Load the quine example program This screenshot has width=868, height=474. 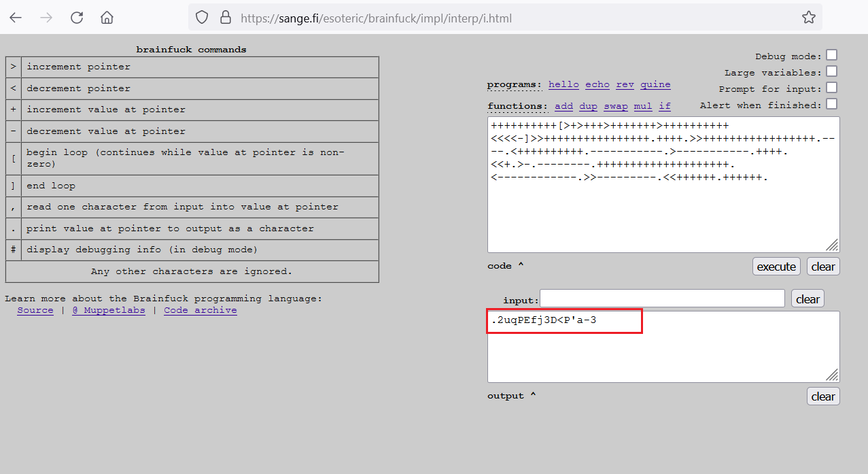pyautogui.click(x=655, y=84)
